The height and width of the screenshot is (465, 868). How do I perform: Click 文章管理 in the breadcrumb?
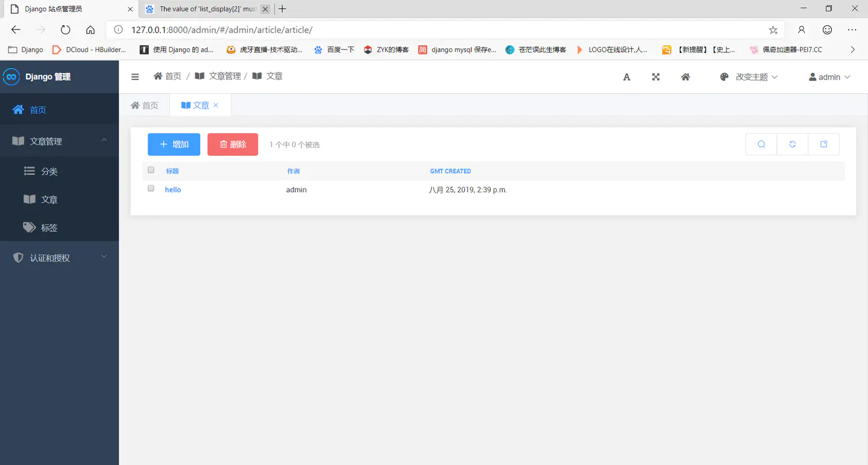coord(218,76)
